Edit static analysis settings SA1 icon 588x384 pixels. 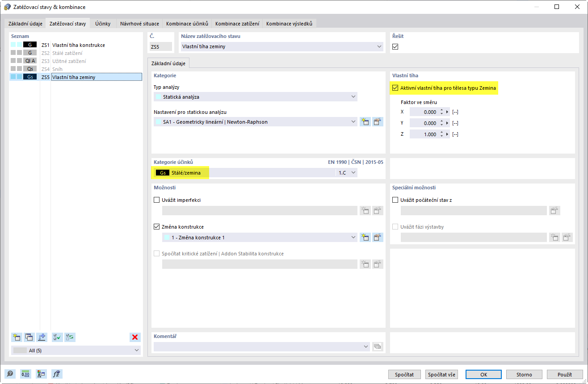378,121
